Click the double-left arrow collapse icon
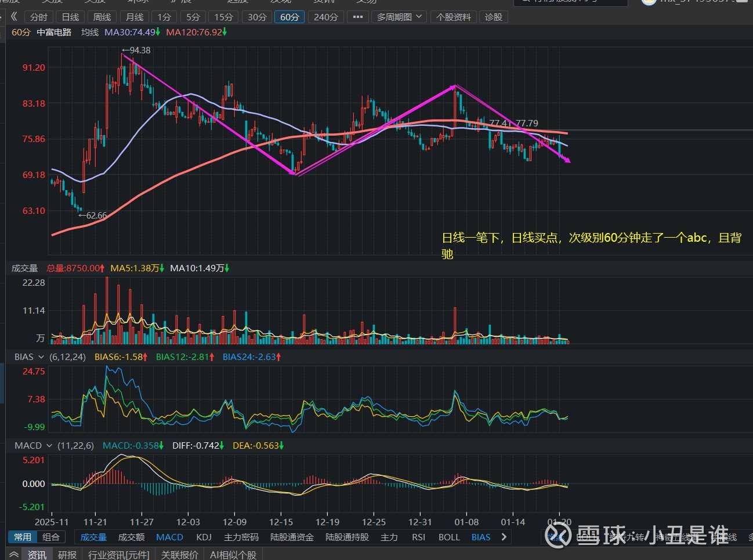The width and height of the screenshot is (753, 560). point(14,17)
